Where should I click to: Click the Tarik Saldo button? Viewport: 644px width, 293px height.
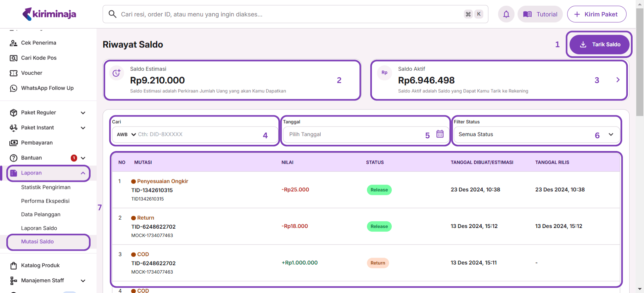[599, 45]
